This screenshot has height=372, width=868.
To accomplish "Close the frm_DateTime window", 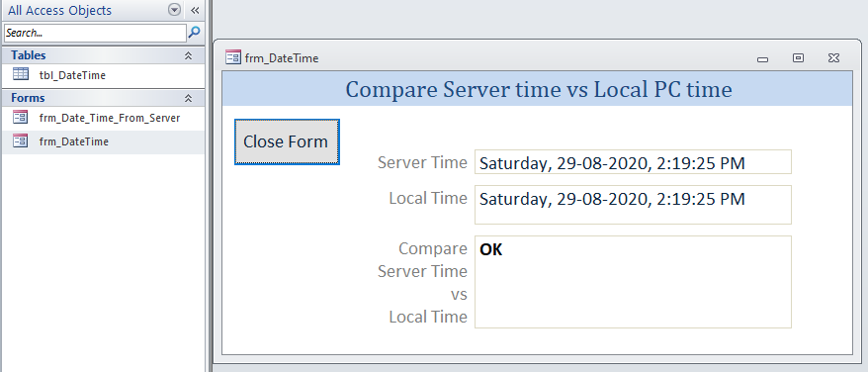I will tap(833, 57).
